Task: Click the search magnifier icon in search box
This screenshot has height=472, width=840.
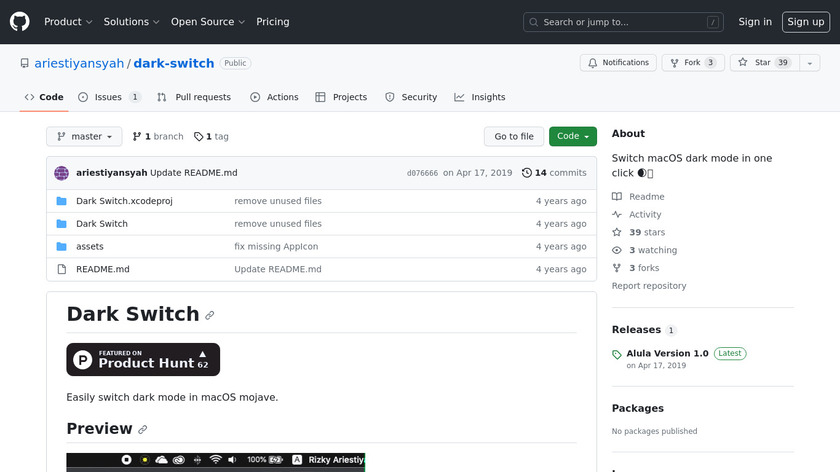Action: coord(534,23)
